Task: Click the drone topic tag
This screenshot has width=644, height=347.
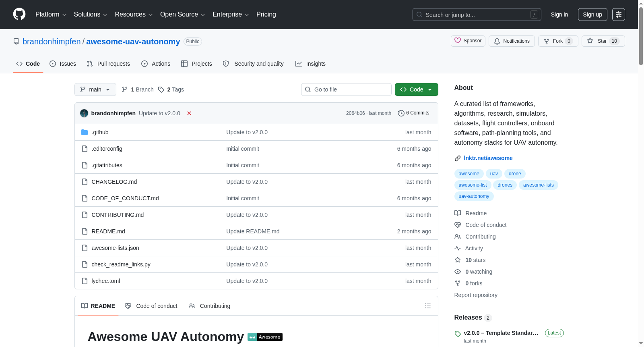Action: 515,174
